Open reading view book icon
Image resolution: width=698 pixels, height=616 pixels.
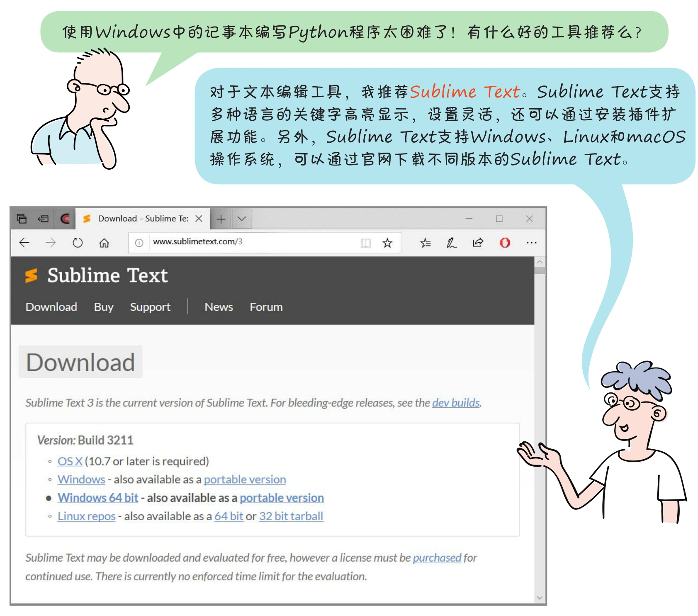(x=365, y=243)
